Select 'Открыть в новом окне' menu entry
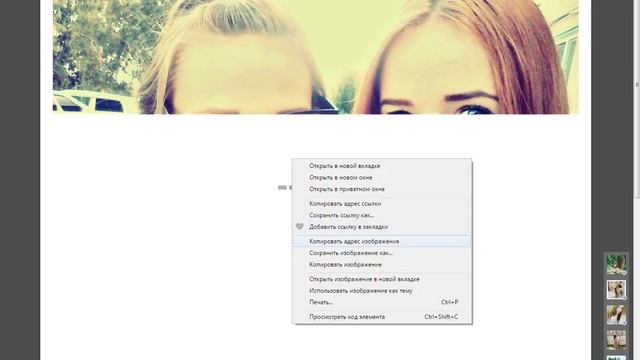 382,178
